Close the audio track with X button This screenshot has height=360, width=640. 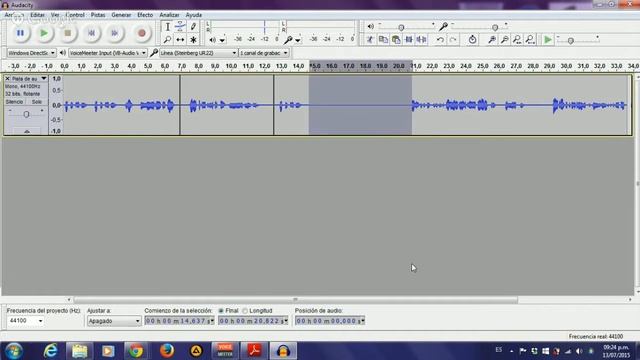(x=7, y=78)
